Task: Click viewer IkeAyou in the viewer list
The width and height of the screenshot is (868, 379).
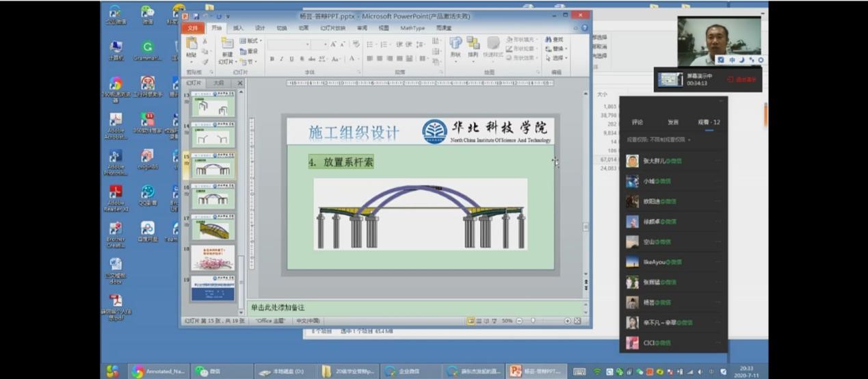Action: coord(673,262)
